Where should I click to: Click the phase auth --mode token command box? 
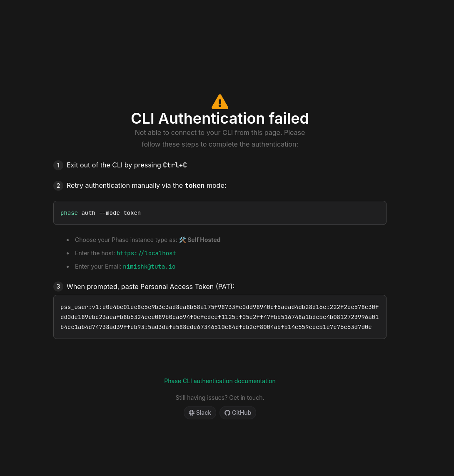coord(220,213)
